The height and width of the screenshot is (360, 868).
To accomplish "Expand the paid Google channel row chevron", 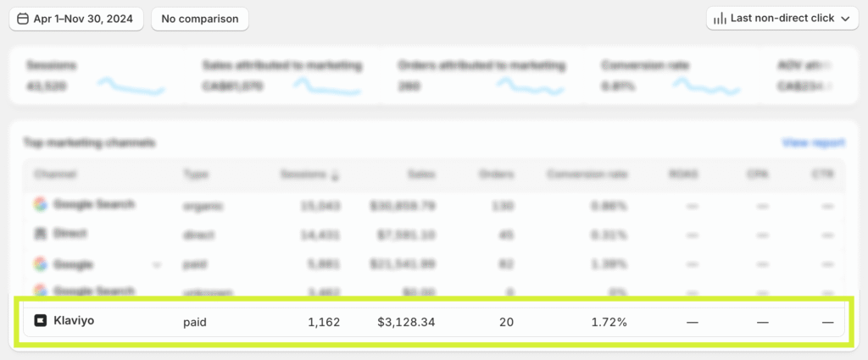I will point(156,264).
